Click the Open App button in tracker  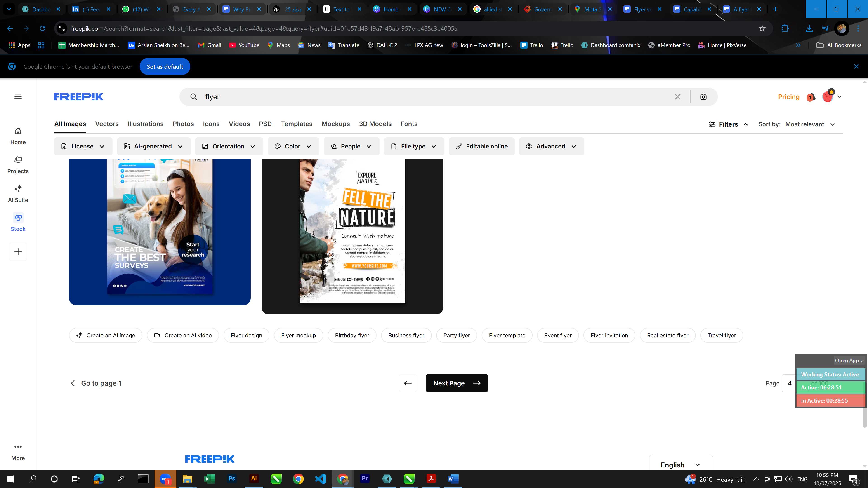849,360
